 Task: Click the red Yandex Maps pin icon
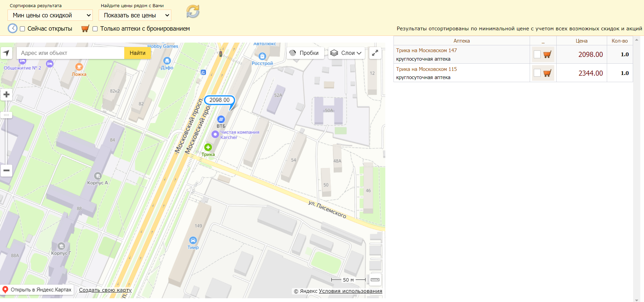[x=5, y=290]
